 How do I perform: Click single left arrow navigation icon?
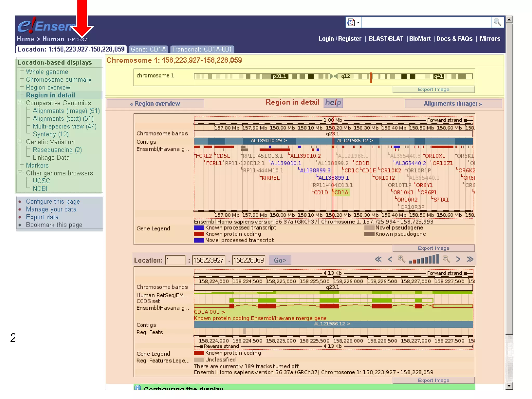click(x=390, y=259)
